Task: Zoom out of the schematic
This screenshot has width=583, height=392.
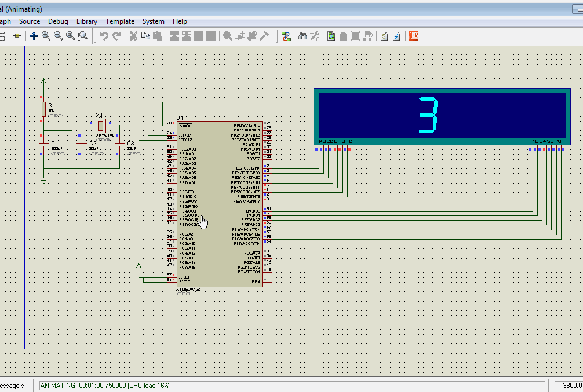Action: click(x=58, y=36)
